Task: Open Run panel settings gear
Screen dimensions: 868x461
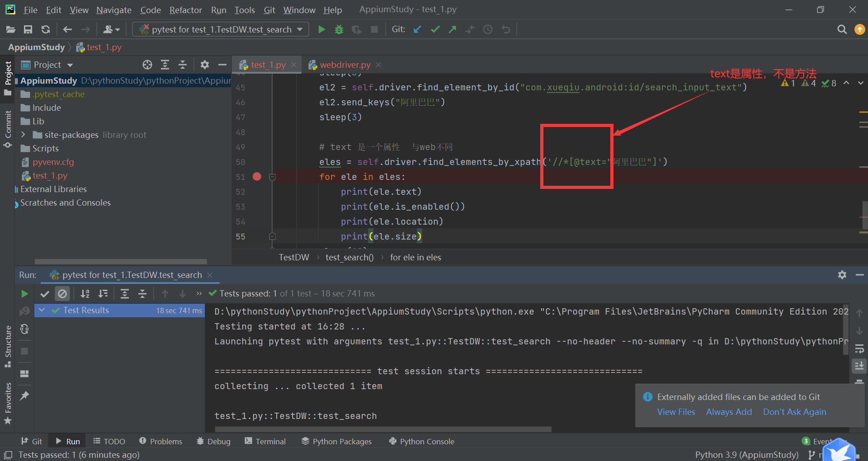Action: [842, 275]
